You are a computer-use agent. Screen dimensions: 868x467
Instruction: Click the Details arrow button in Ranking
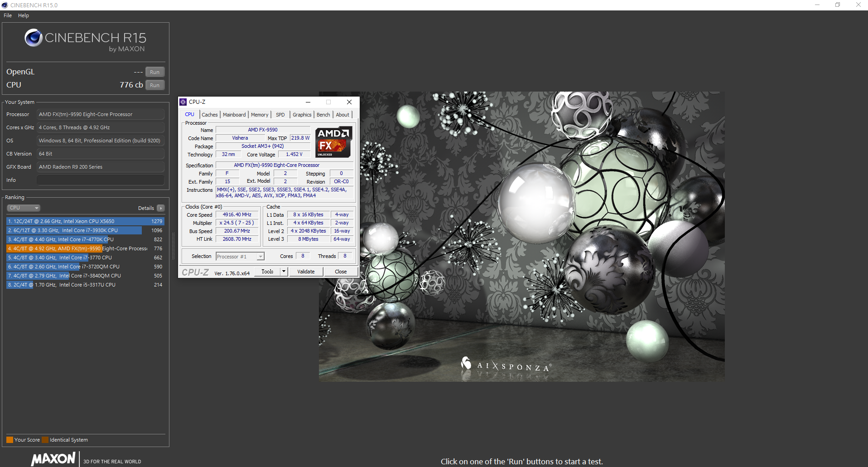(x=161, y=208)
